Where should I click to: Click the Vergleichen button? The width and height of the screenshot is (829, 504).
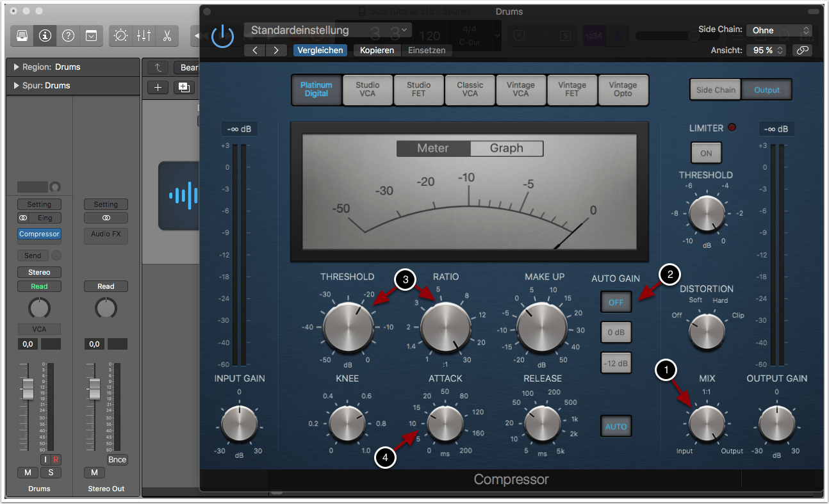(x=320, y=50)
